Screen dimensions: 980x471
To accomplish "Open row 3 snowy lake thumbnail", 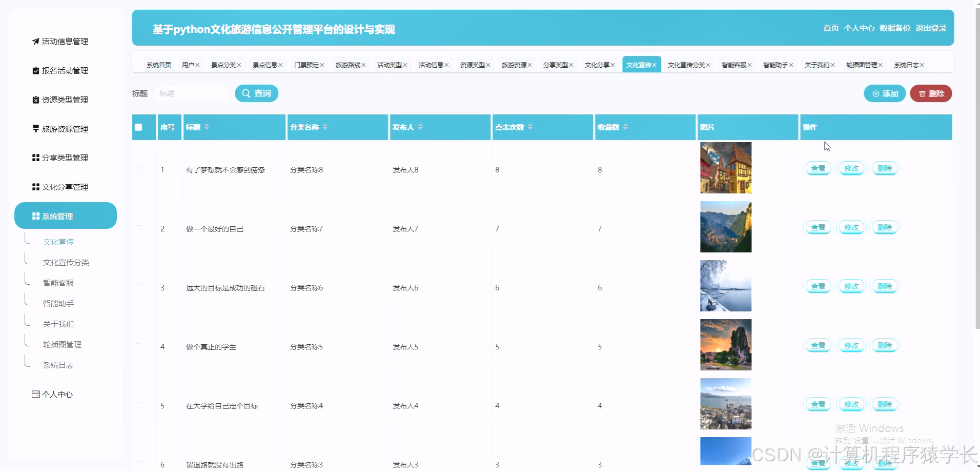I will (726, 286).
